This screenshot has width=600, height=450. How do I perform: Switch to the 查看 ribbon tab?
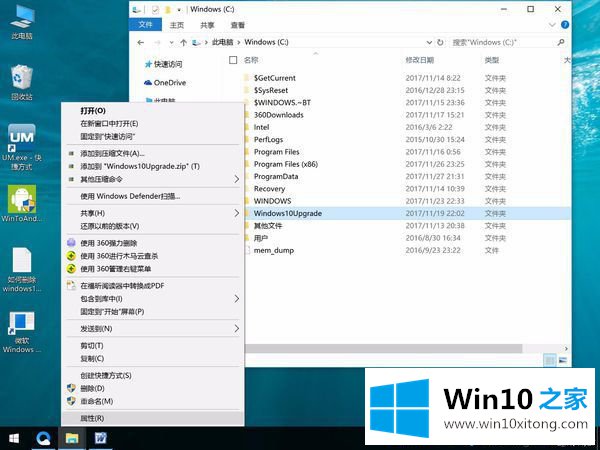pyautogui.click(x=237, y=24)
